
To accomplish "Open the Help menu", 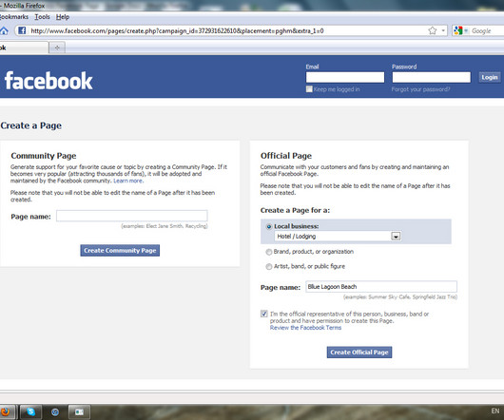I will (x=63, y=17).
